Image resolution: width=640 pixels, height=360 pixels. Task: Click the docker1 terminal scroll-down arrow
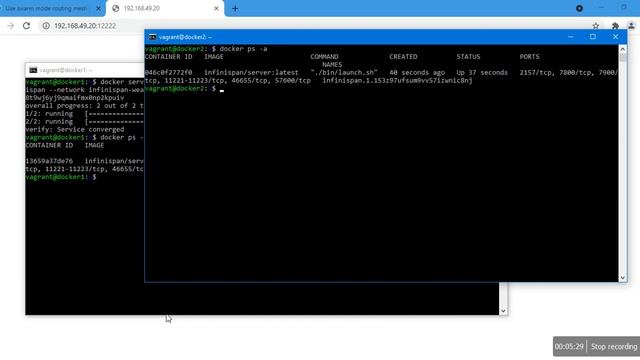click(x=503, y=311)
